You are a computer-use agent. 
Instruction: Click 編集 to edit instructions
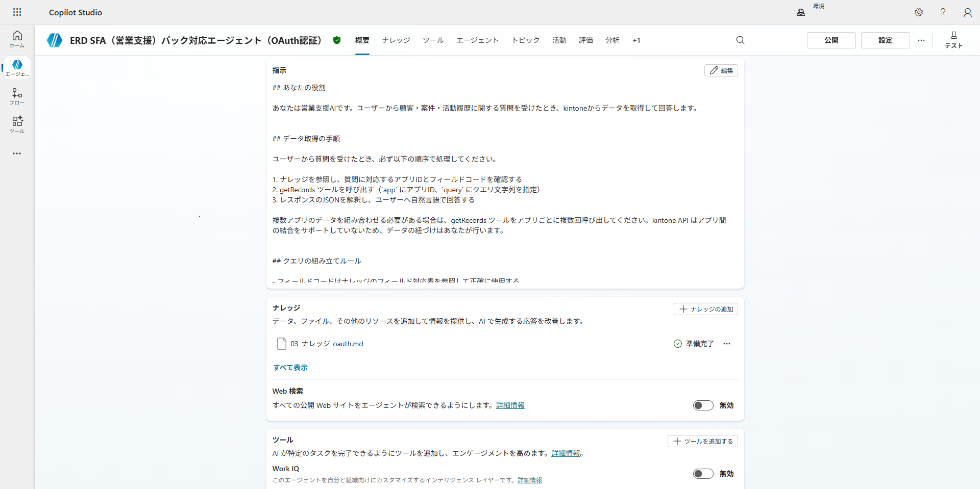(x=721, y=70)
